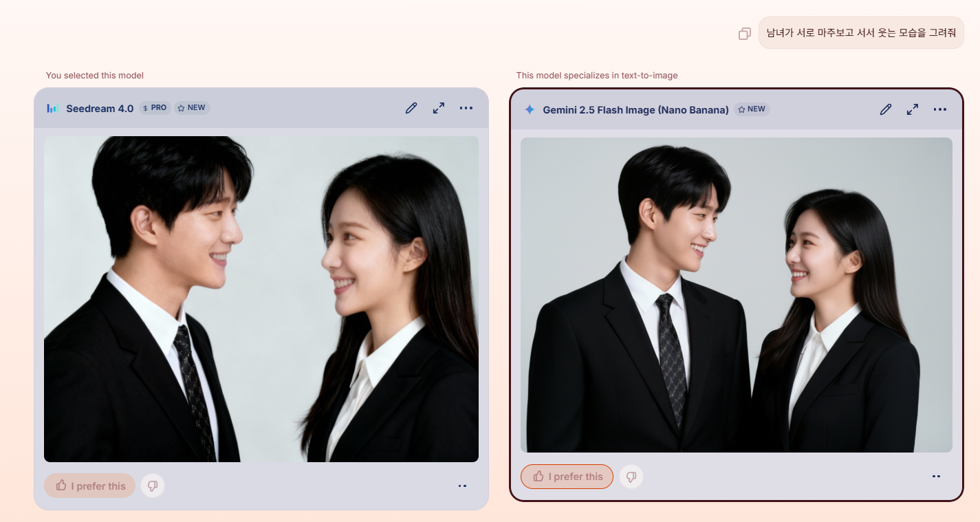Expand the Gemini image to fullscreen
The width and height of the screenshot is (980, 522).
tap(913, 109)
